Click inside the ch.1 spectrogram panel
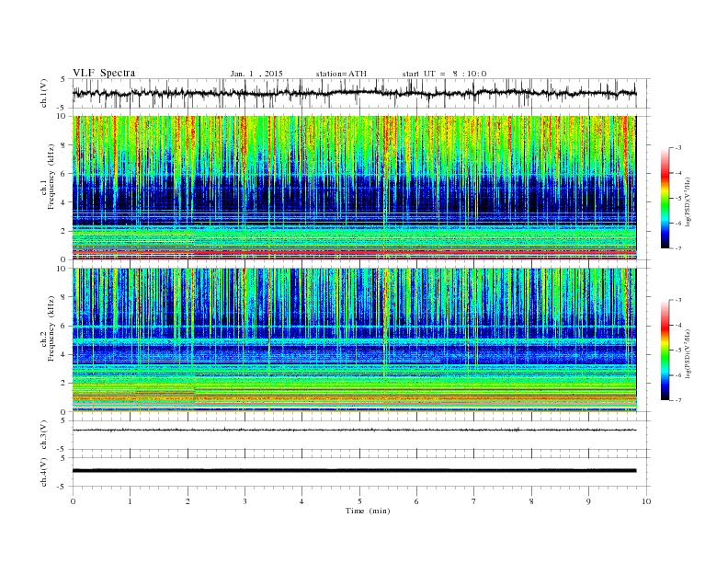The width and height of the screenshot is (728, 563). [x=354, y=188]
